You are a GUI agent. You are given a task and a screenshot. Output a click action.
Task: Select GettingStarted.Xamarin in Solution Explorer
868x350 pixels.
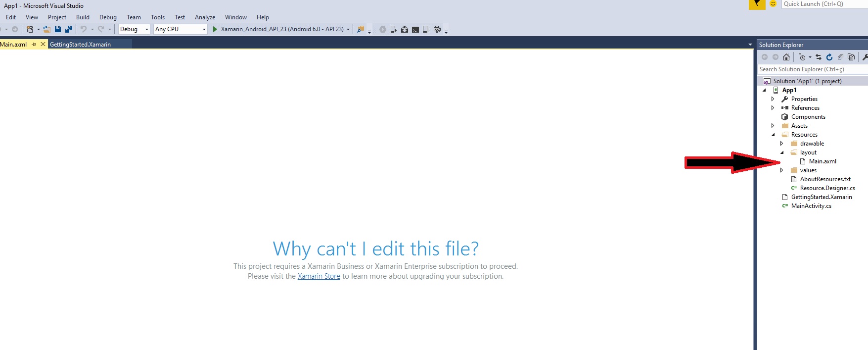coord(822,197)
